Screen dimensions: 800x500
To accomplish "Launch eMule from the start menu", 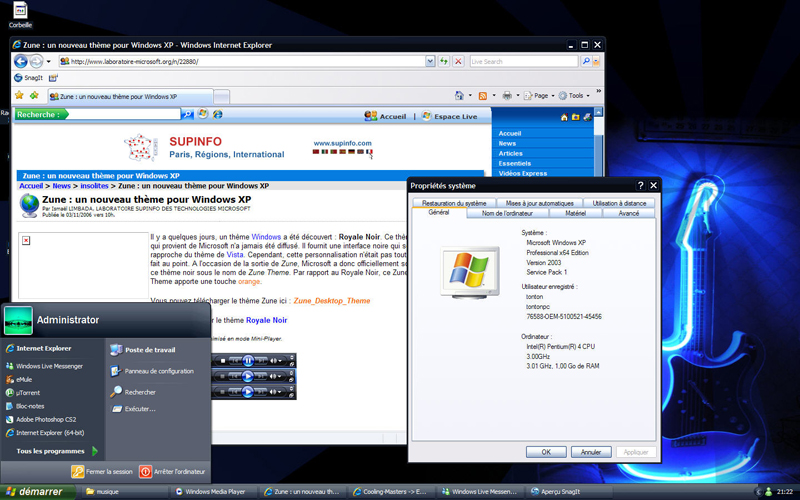I will pyautogui.click(x=28, y=379).
